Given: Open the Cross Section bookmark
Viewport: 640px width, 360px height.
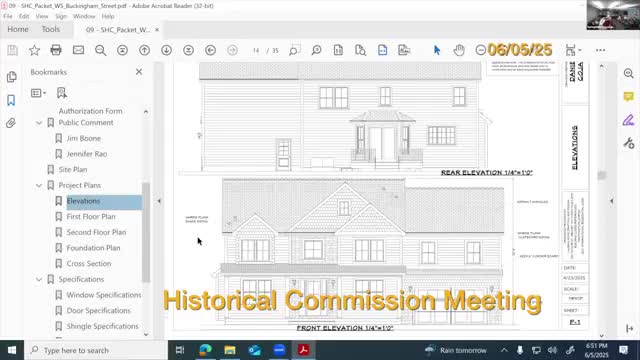Looking at the screenshot, I should (89, 264).
